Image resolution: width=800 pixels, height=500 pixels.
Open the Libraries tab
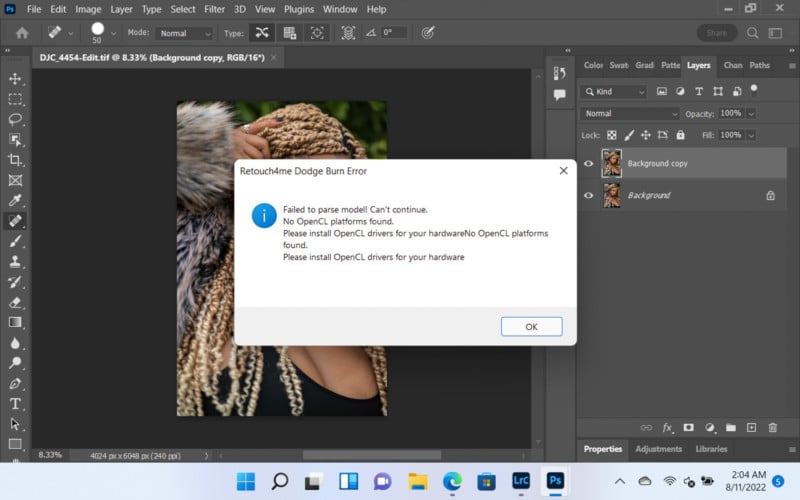click(x=711, y=449)
